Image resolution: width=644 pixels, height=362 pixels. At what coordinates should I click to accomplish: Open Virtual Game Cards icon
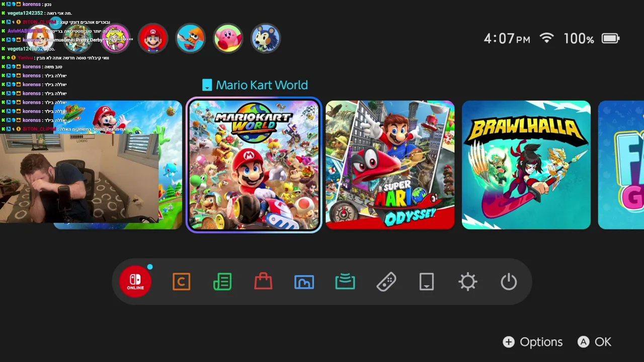[x=427, y=282]
